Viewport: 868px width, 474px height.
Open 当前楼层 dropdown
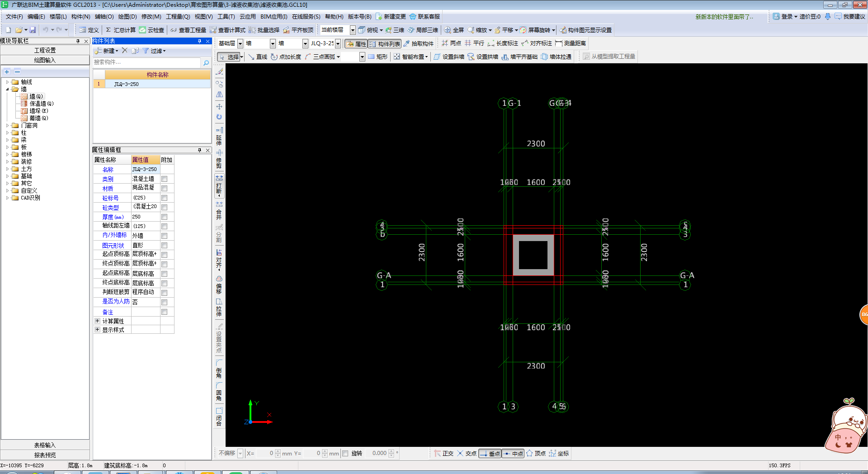tap(353, 30)
